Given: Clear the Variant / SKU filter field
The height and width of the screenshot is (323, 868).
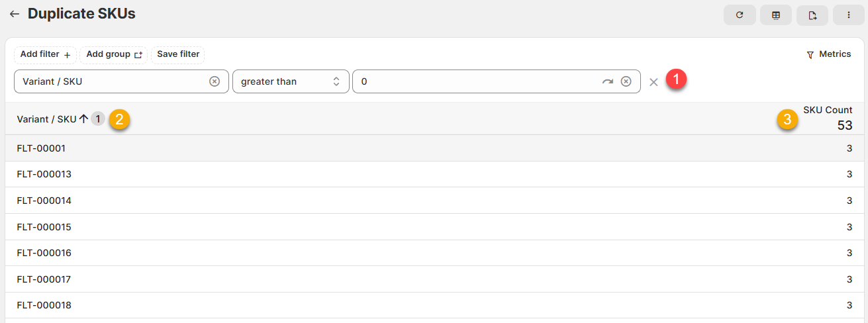Looking at the screenshot, I should pyautogui.click(x=215, y=81).
